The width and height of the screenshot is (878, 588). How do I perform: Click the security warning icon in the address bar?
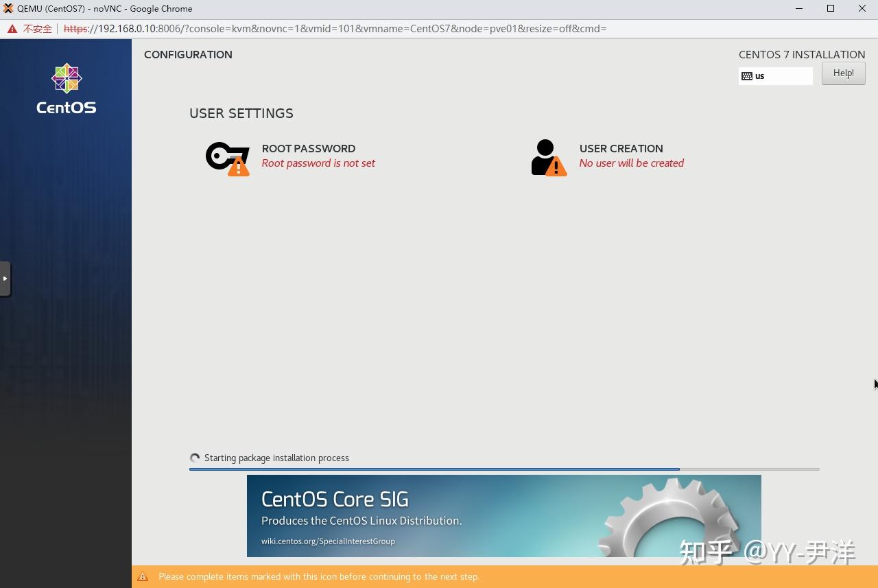coord(12,28)
